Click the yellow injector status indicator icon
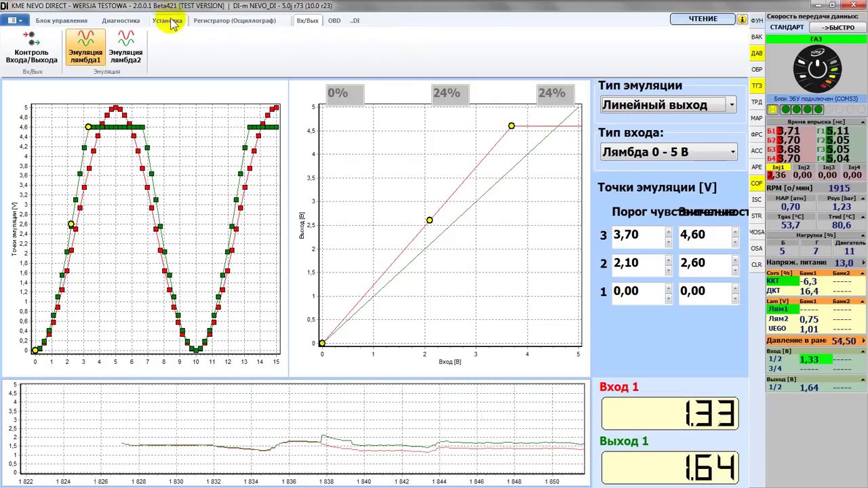Viewport: 868px width, 488px height. (772, 109)
